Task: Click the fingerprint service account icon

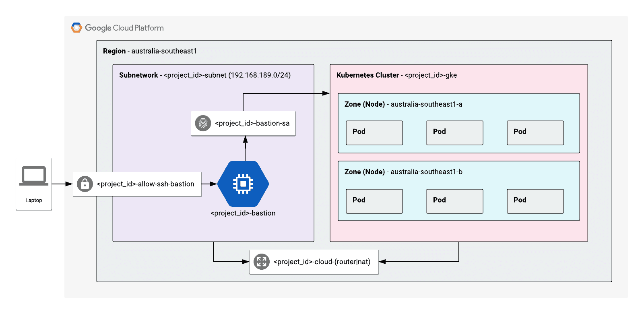Action: (203, 123)
